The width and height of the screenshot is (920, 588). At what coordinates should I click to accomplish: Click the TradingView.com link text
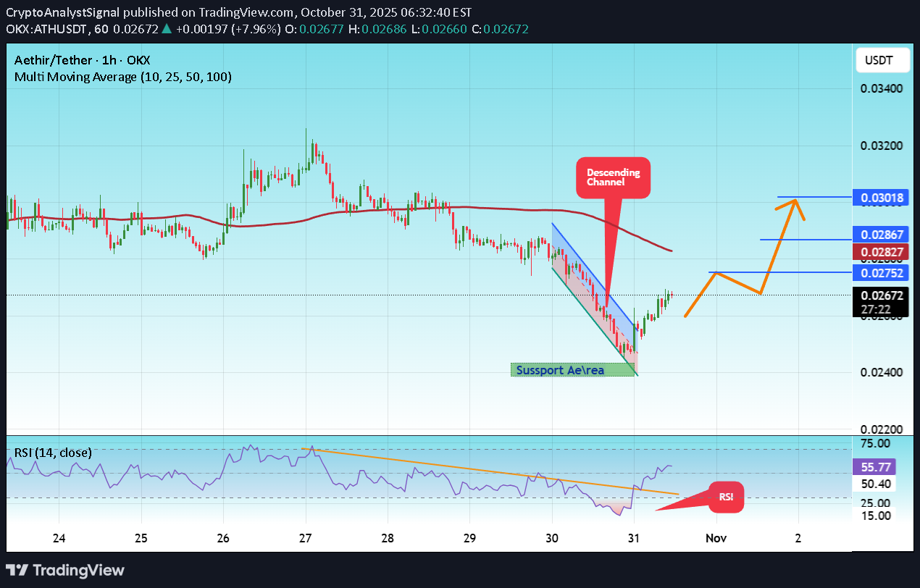(245, 12)
